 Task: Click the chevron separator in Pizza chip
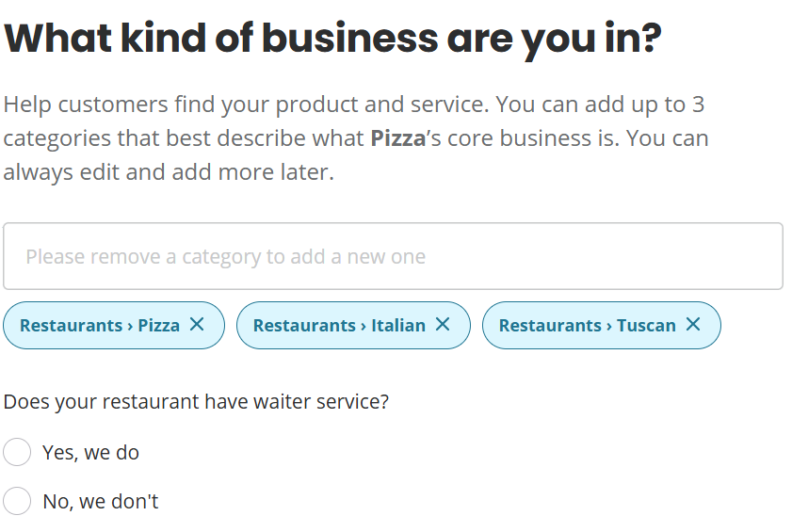click(130, 326)
